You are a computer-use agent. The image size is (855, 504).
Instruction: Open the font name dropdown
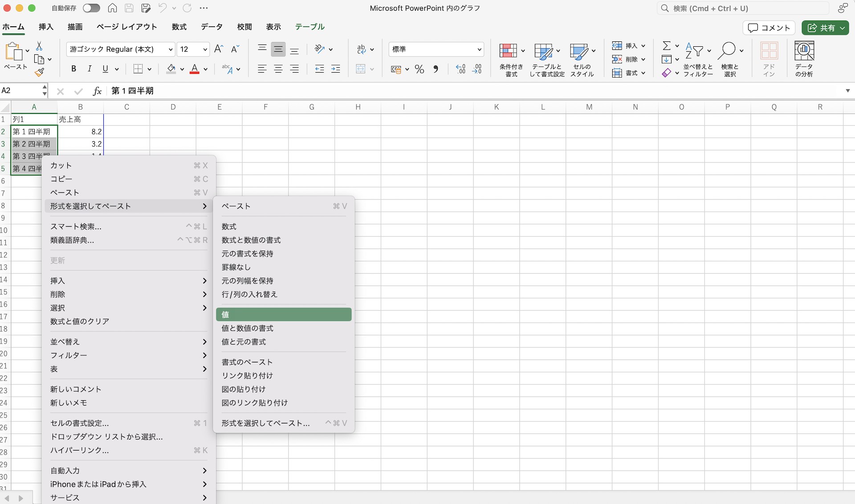(x=170, y=49)
